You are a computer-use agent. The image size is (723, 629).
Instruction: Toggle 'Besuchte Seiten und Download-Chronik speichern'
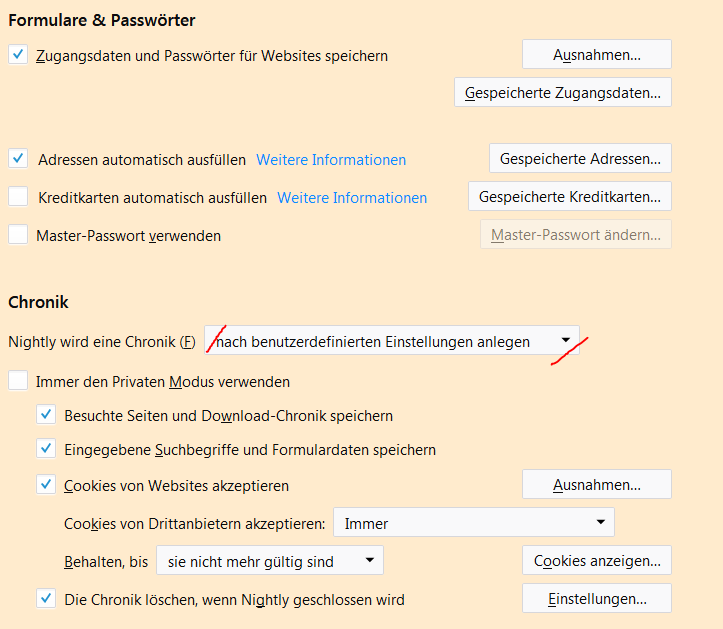46,415
